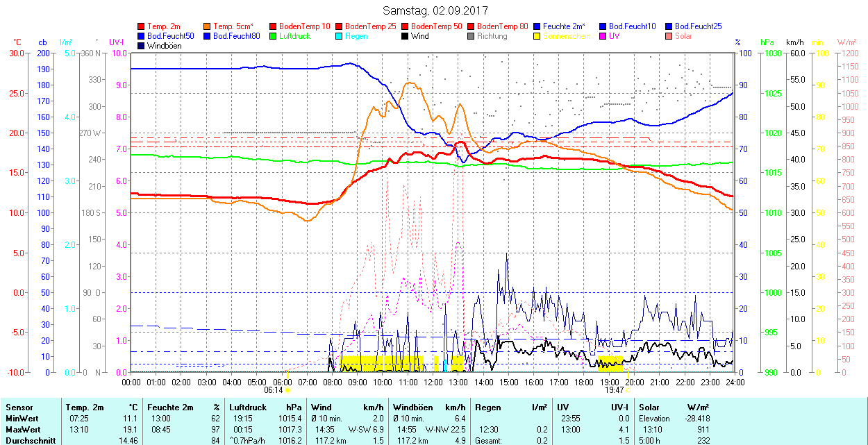Select the green Luftdruck legend marker
The height and width of the screenshot is (445, 868).
pos(274,36)
